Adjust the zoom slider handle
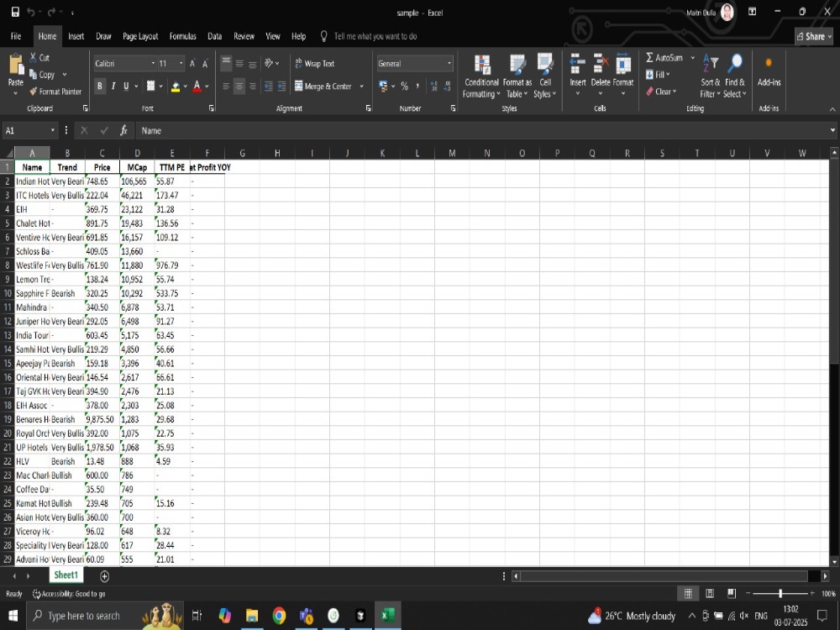Screen dimensions: 840x630 click(780, 593)
